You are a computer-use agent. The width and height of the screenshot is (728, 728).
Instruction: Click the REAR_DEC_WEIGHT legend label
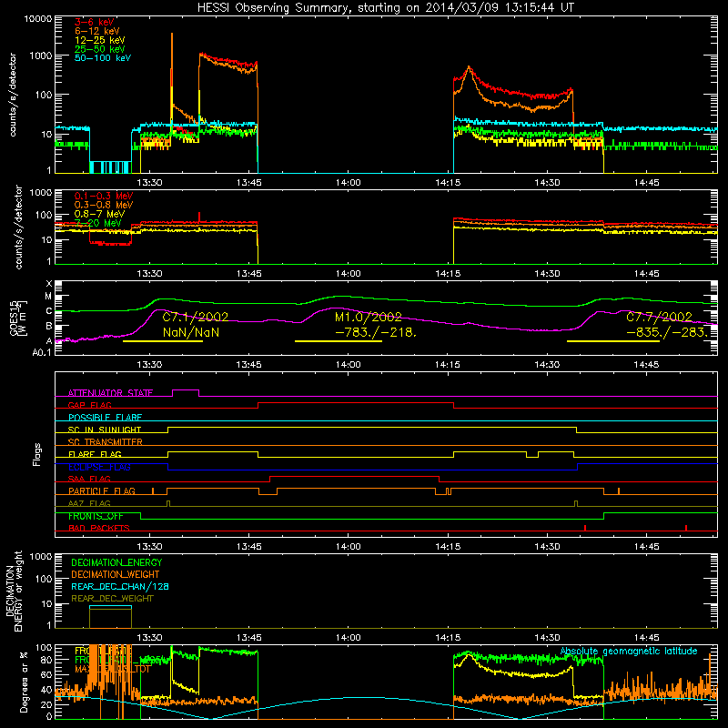point(112,599)
